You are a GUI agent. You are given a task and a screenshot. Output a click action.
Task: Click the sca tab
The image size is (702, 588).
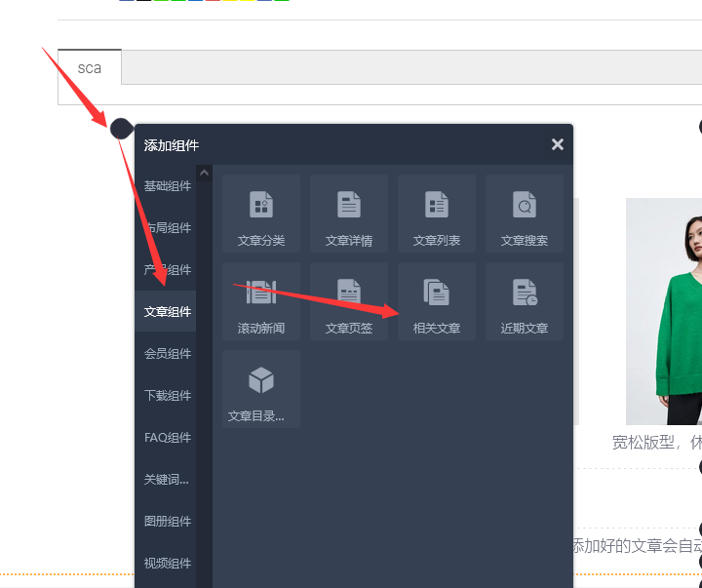coord(90,68)
